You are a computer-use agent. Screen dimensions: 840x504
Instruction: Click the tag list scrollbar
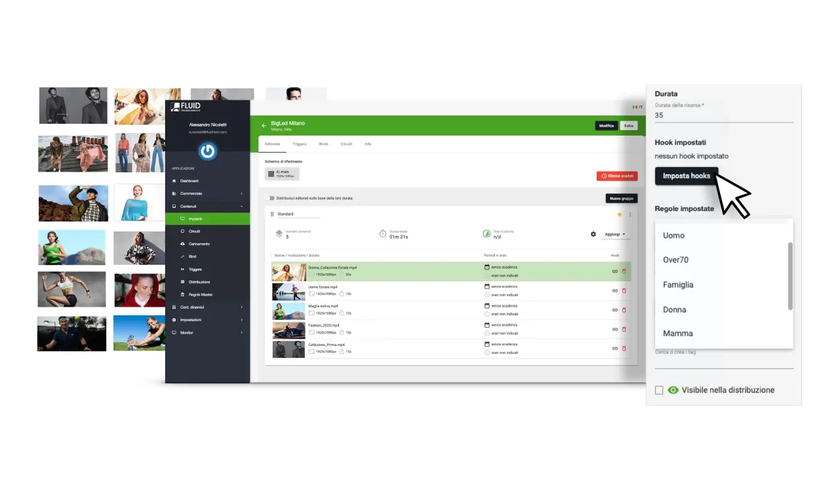click(790, 276)
